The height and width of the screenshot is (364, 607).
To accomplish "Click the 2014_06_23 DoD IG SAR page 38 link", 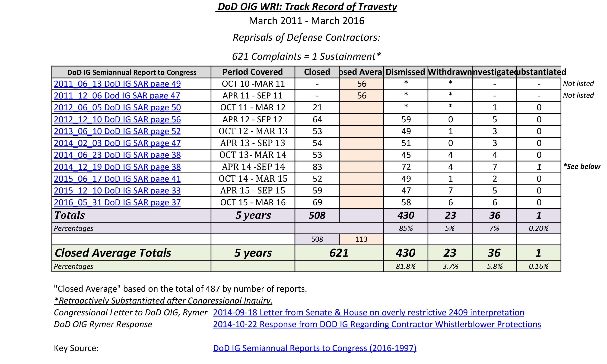I will point(117,155).
